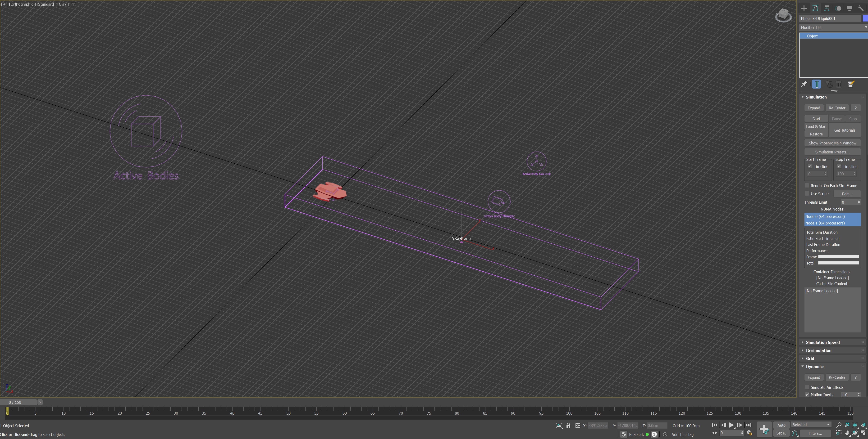This screenshot has width=868, height=439.
Task: Click the large Set Keys plus-key button
Action: pos(764,429)
